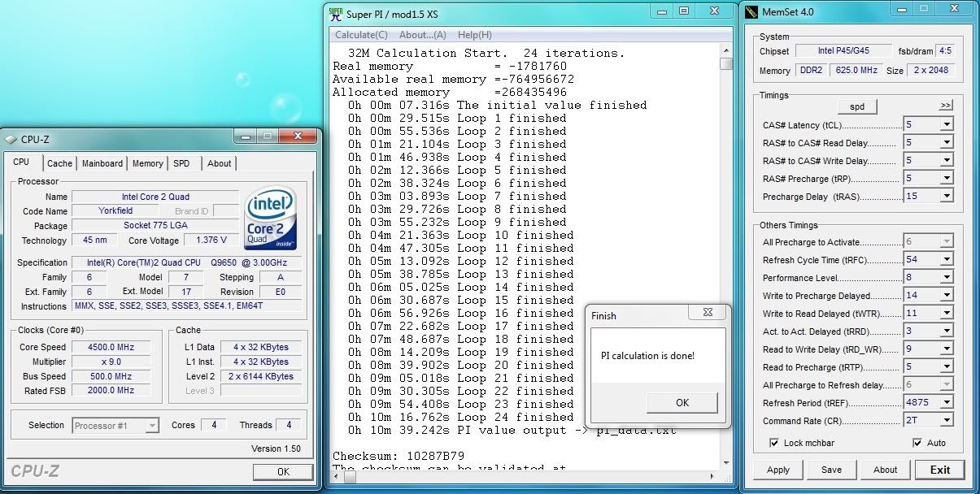
Task: Open the Refresh Period (tREF) dropdown
Action: point(947,403)
